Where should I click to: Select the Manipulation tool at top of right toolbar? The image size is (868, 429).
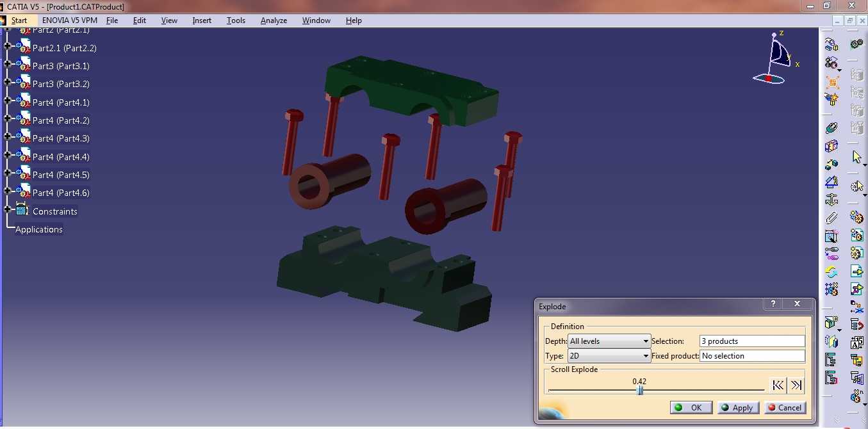click(x=831, y=44)
